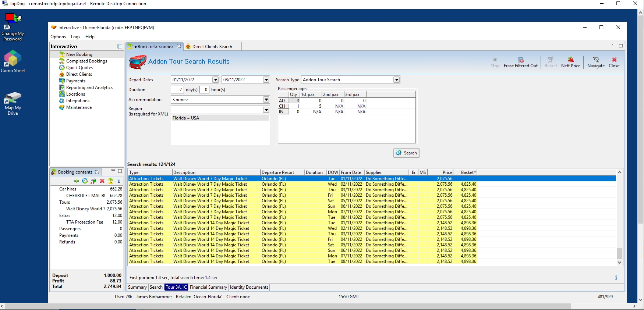Click the Duration days input field
644x310 pixels.
[x=177, y=90]
